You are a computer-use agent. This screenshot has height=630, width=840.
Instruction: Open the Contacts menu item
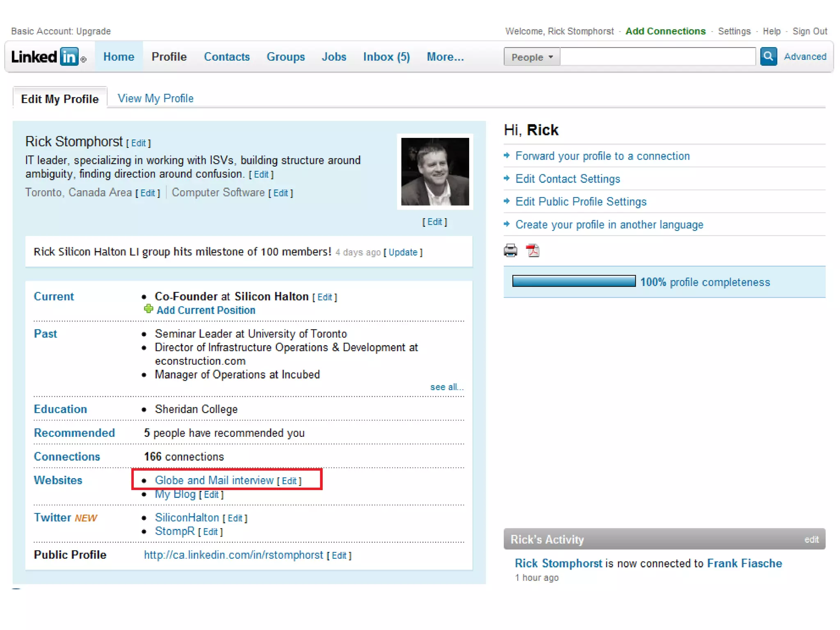point(227,57)
